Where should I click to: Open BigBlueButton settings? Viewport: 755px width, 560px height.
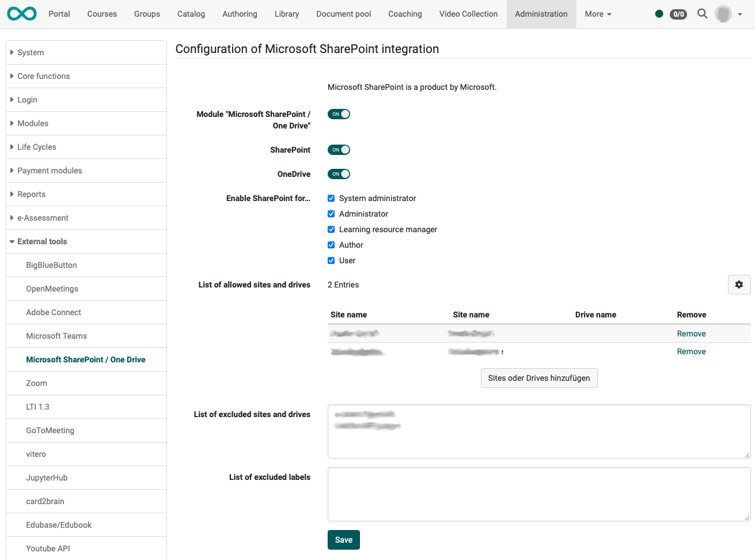coord(86,265)
